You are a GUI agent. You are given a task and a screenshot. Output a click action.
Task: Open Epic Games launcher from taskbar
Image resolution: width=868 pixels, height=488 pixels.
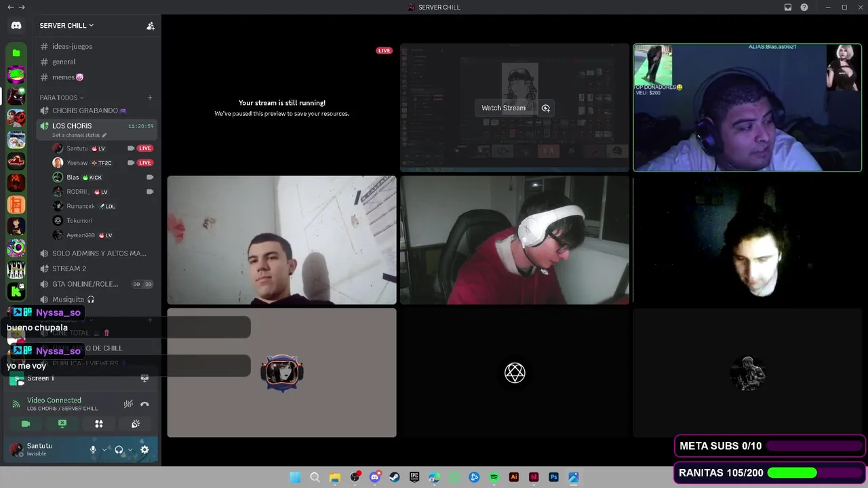coord(414,477)
